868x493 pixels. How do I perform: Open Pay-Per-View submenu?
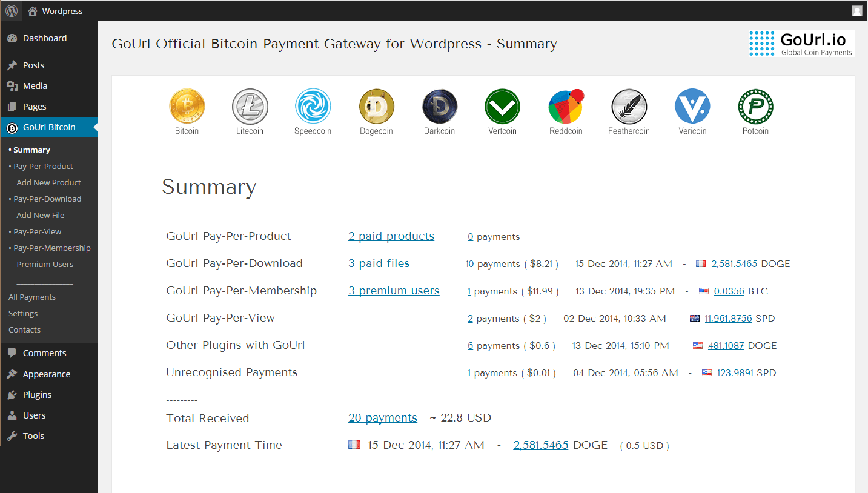38,231
